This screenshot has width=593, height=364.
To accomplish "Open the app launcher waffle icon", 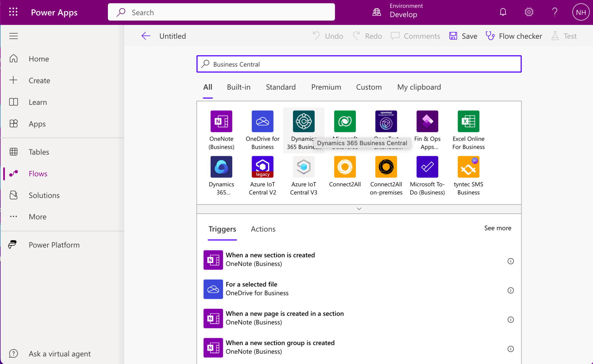I will [x=13, y=12].
